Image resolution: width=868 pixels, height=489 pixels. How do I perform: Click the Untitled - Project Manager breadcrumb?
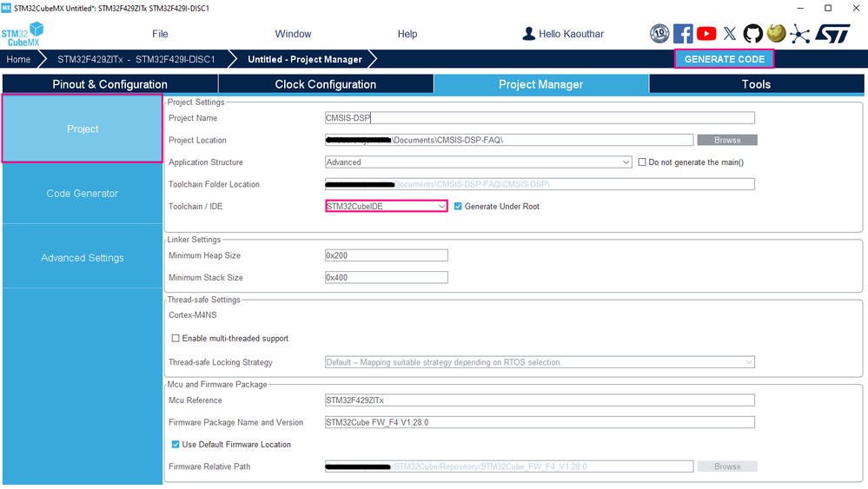click(x=305, y=59)
